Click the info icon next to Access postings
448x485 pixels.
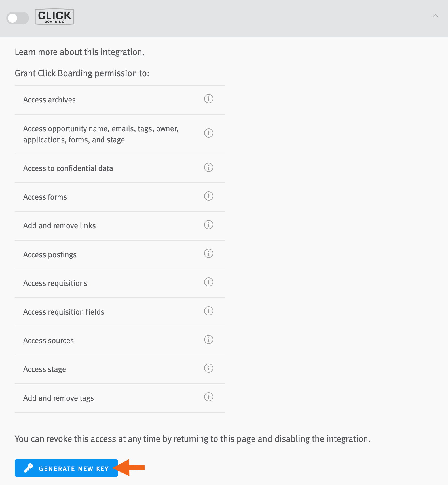(x=208, y=254)
